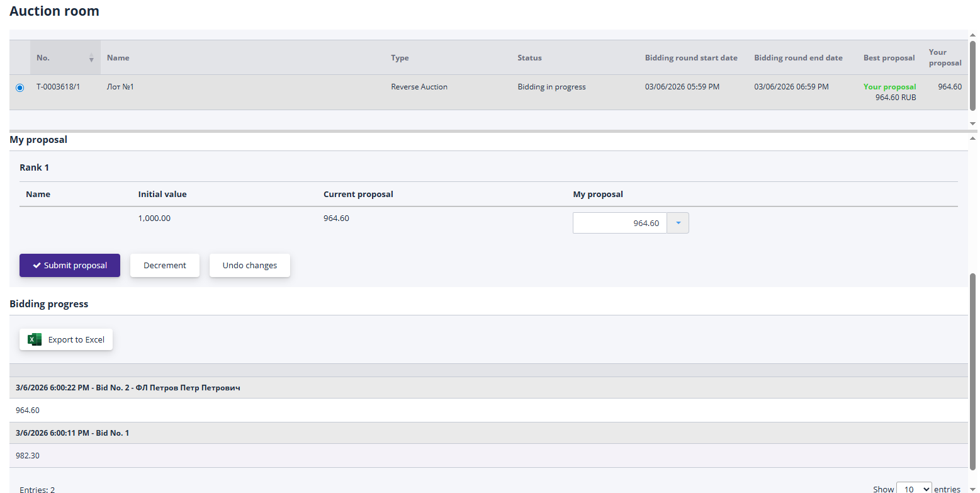The height and width of the screenshot is (493, 980).
Task: Click scroll-up arrow of the proposal panel
Action: 972,138
